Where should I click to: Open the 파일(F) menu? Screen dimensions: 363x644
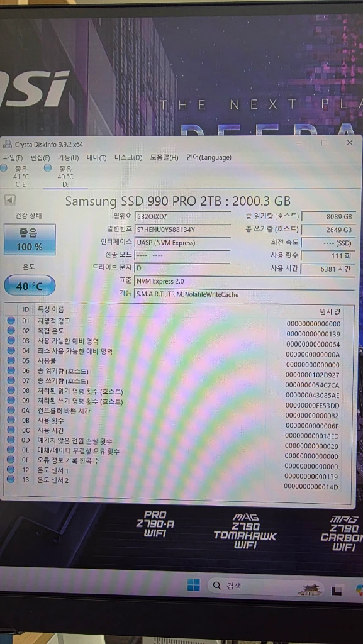[13, 158]
